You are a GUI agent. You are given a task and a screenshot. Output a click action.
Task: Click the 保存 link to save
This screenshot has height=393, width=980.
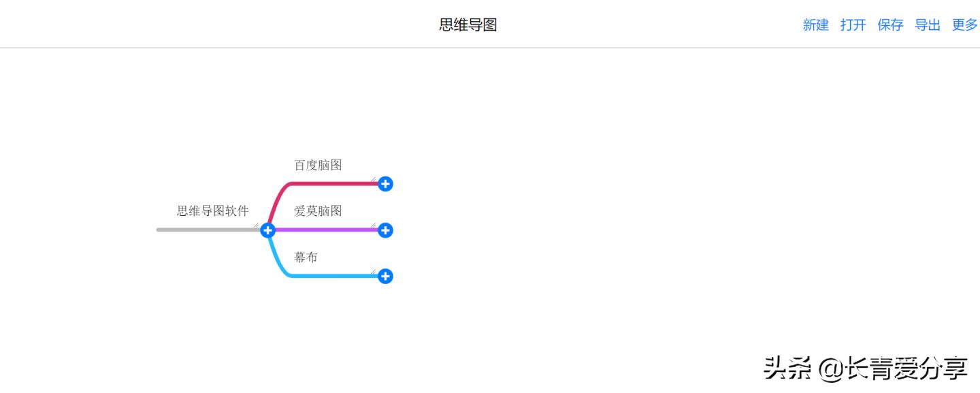coord(890,25)
